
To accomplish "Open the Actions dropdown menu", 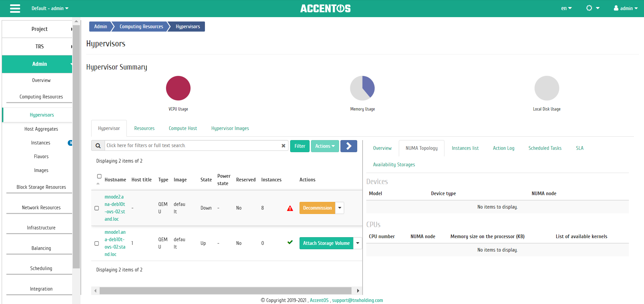I will point(325,146).
